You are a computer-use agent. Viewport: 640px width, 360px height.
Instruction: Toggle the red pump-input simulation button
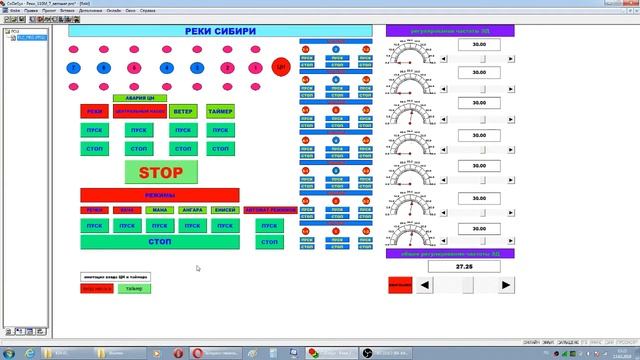pyautogui.click(x=97, y=289)
